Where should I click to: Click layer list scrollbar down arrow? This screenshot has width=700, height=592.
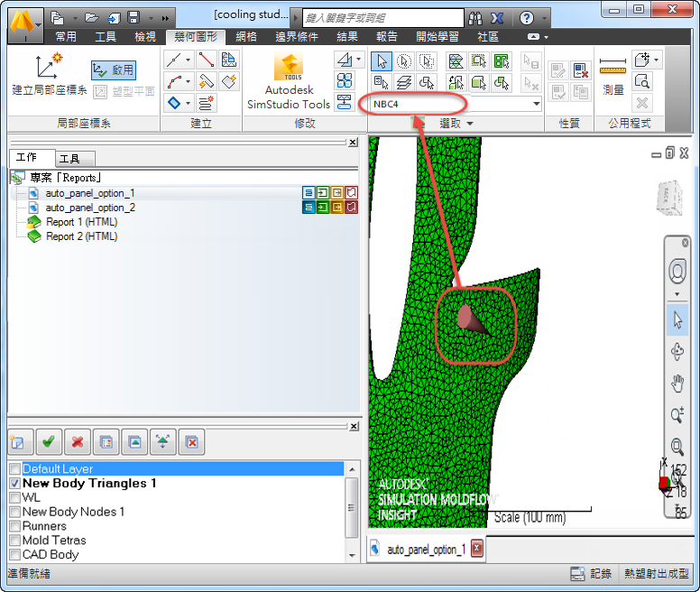click(352, 556)
